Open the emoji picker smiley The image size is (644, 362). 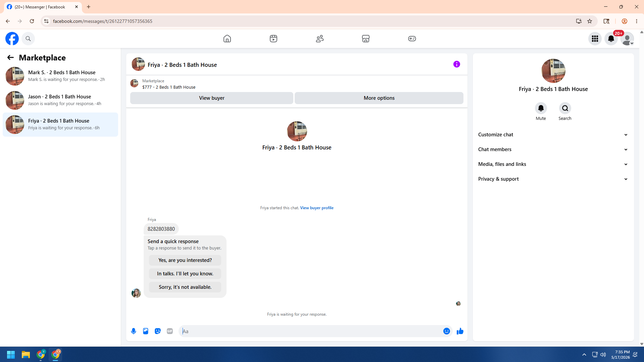(447, 331)
